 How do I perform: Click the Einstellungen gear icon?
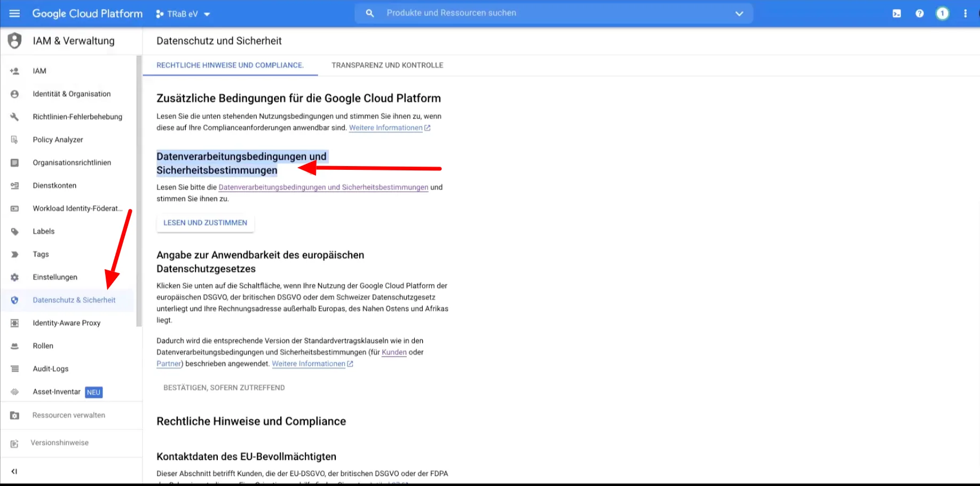tap(14, 277)
